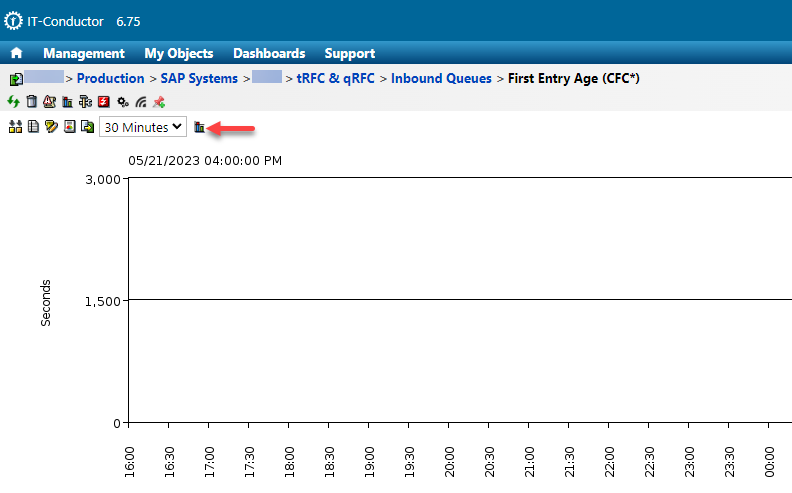
Task: Open the Dashboards menu
Action: 269,53
